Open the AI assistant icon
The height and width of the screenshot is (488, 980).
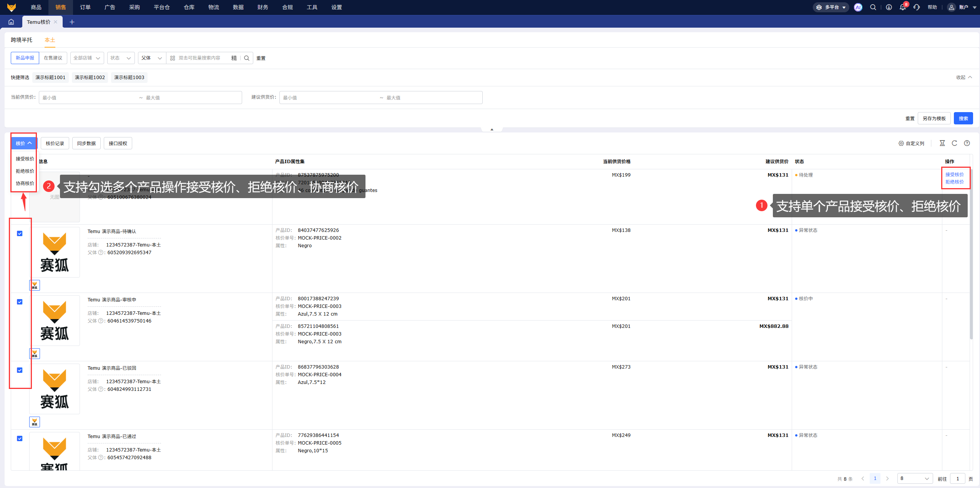[x=858, y=7]
